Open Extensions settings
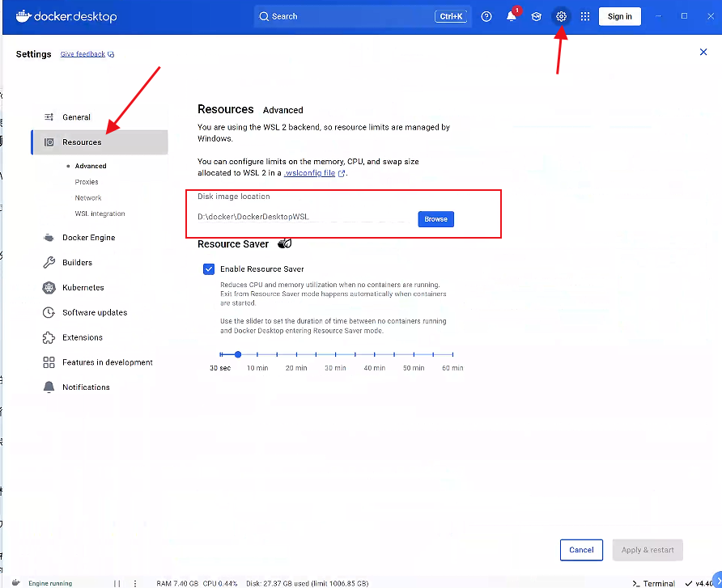This screenshot has height=588, width=722. pos(100,338)
